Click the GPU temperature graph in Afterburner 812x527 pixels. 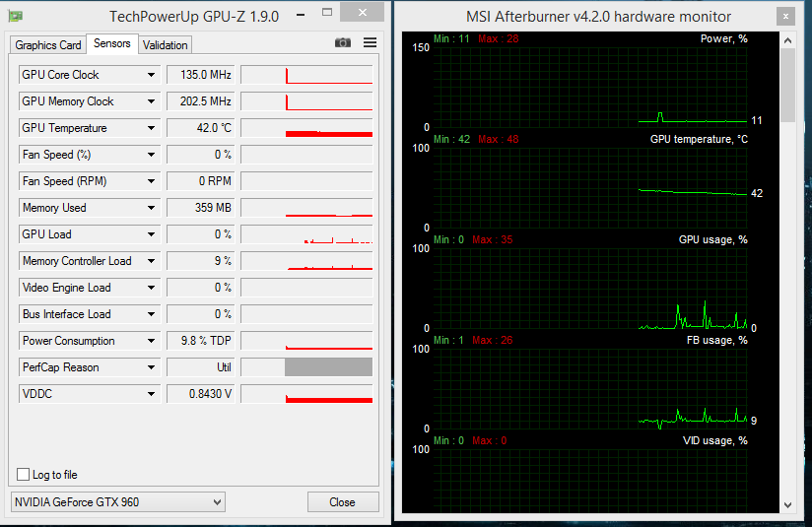click(x=590, y=187)
